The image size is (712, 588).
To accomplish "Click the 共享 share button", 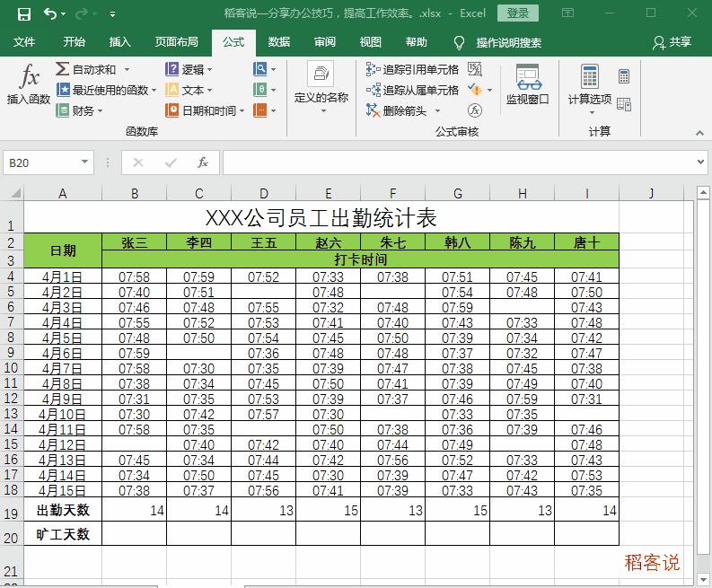I will tap(672, 42).
